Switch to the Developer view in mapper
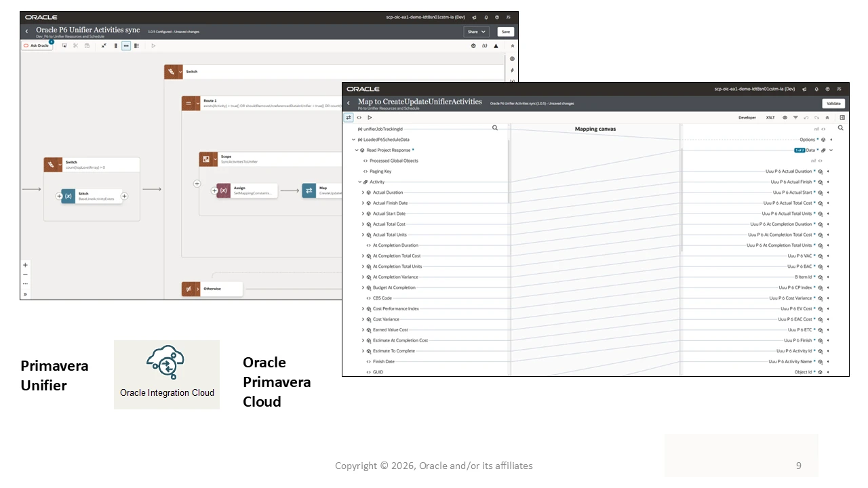The image size is (868, 488). coord(747,117)
